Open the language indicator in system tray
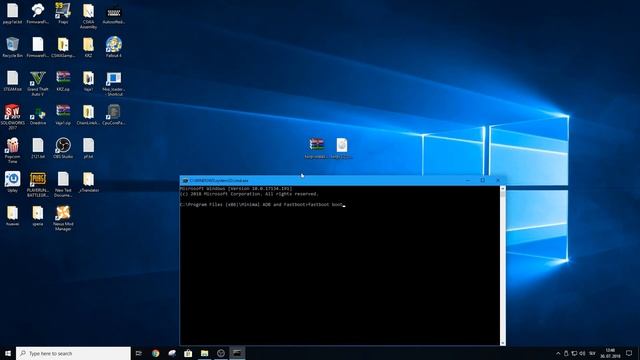Image resolution: width=640 pixels, height=360 pixels. pos(592,353)
